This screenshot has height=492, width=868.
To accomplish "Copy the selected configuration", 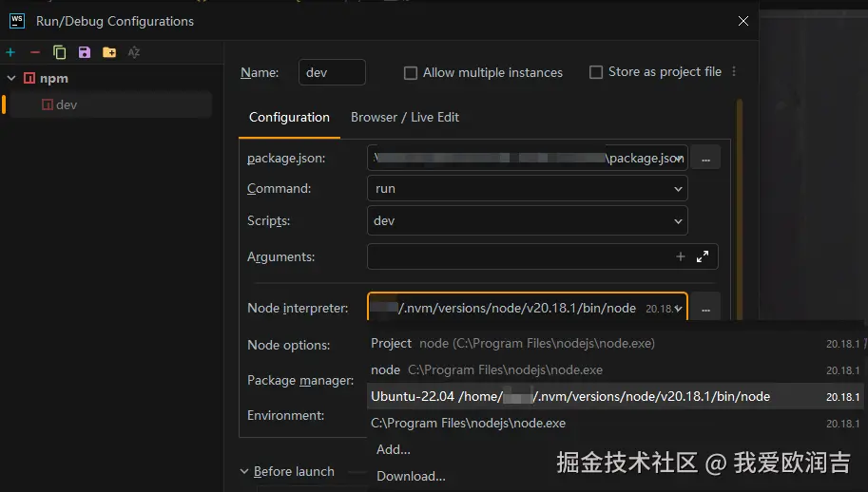I will pyautogui.click(x=59, y=52).
